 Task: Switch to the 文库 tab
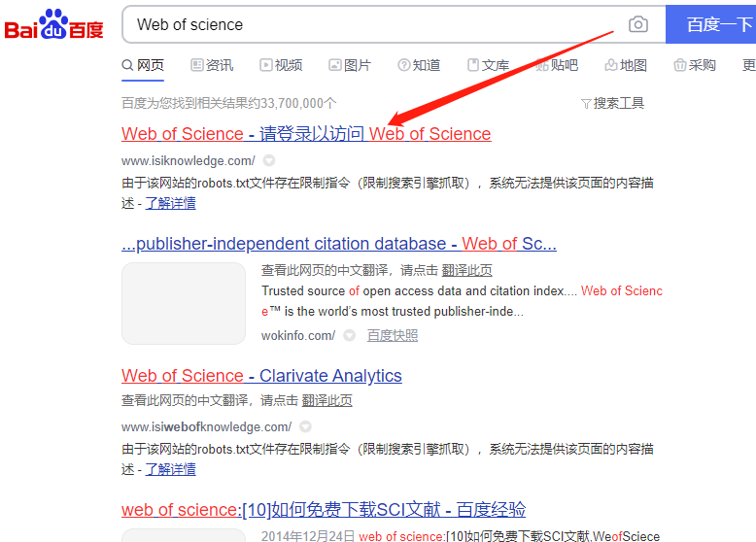[x=489, y=65]
